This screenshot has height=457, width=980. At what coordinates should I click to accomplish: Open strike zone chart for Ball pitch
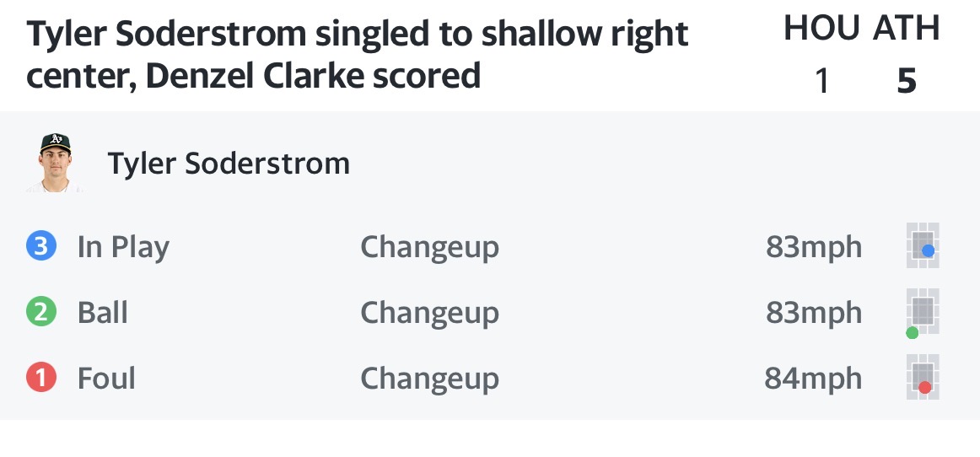tap(923, 313)
